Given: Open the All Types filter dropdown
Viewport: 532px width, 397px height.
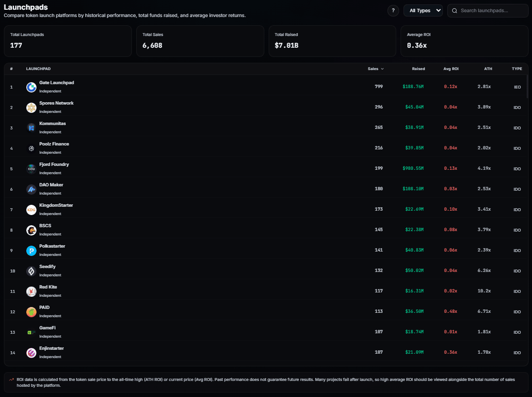Looking at the screenshot, I should pos(423,11).
